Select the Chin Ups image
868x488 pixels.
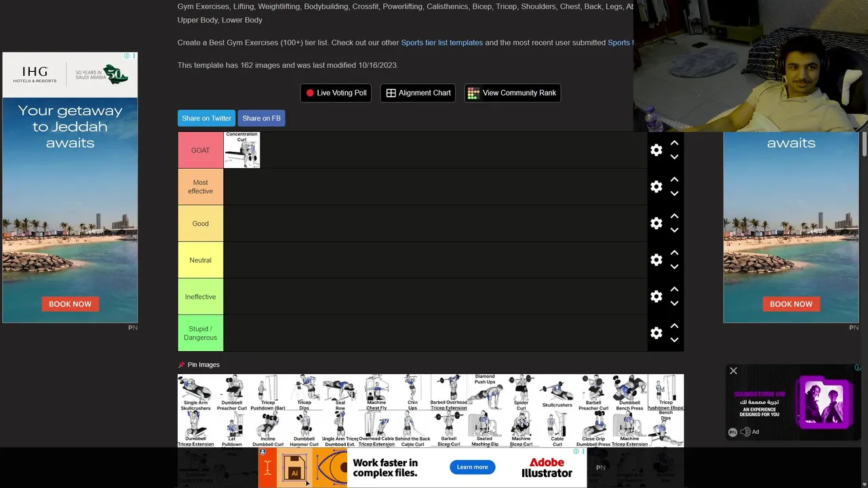coord(412,392)
